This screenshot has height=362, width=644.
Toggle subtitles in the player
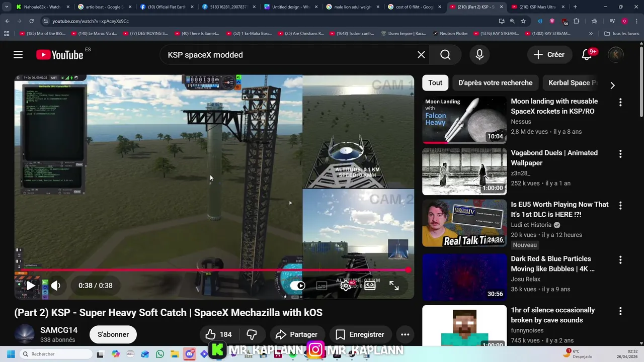pos(321,286)
